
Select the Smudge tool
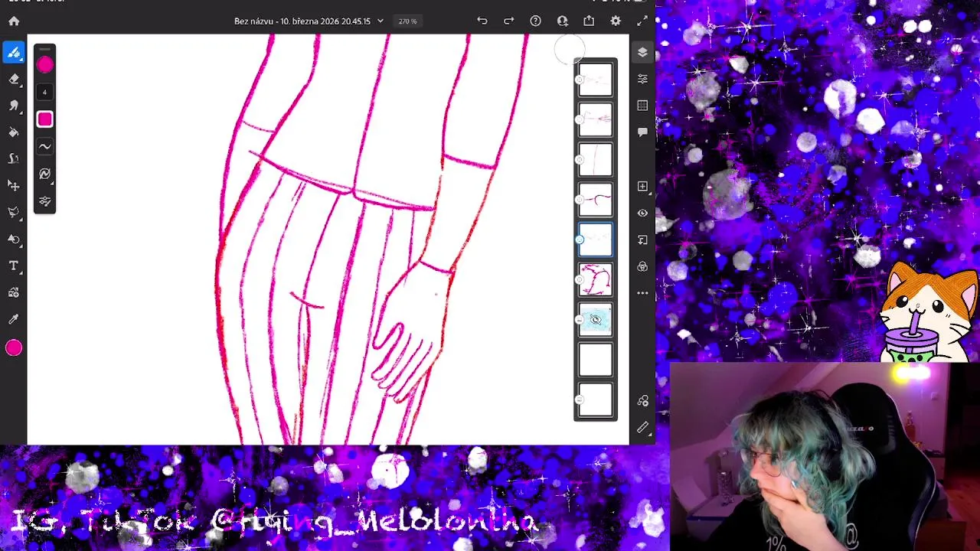pyautogui.click(x=14, y=106)
